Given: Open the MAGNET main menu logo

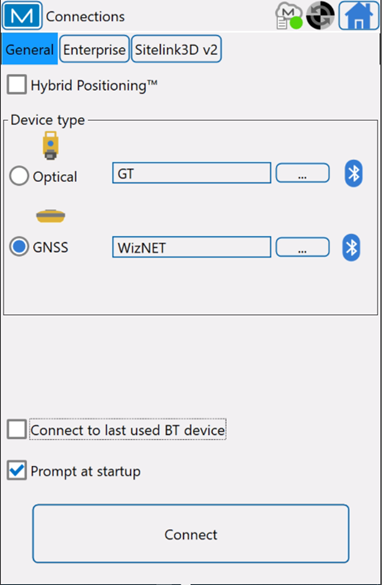Looking at the screenshot, I should [x=22, y=16].
